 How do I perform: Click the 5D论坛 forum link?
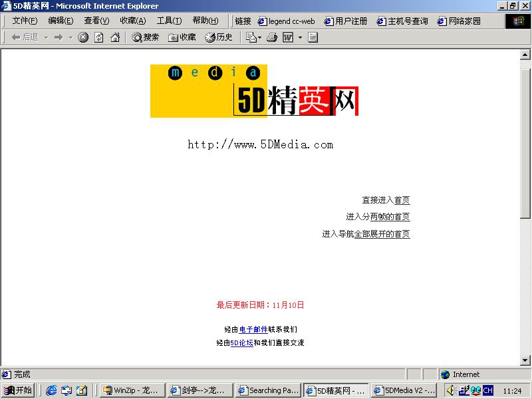tap(242, 343)
